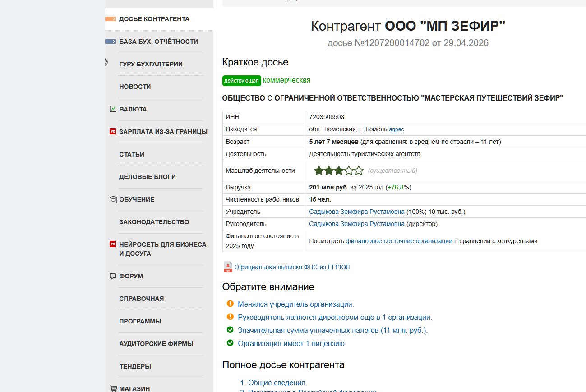Click the red PR icon beside Зарплата из-за границы

(113, 132)
